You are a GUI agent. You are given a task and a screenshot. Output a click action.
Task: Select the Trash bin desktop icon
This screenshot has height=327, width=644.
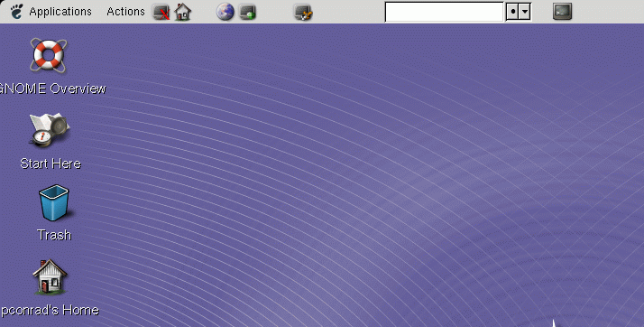pos(54,203)
